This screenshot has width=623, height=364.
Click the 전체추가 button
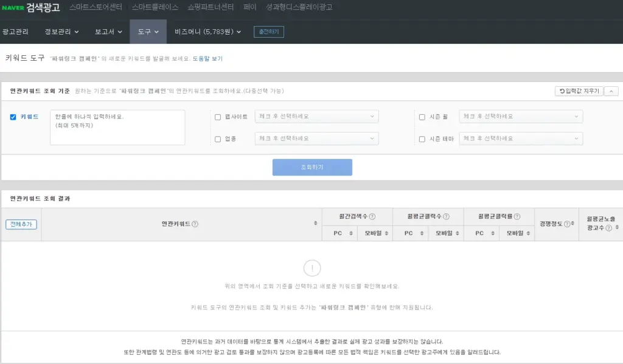21,224
